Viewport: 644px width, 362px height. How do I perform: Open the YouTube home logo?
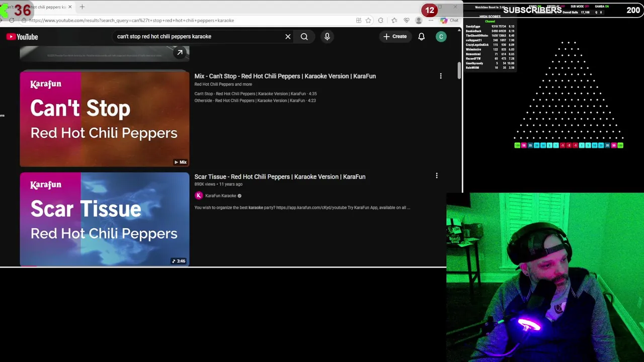coord(22,37)
